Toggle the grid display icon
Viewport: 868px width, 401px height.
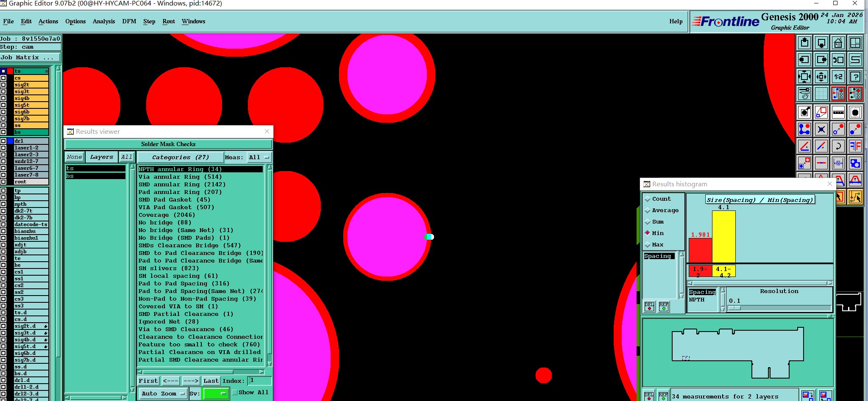click(821, 94)
